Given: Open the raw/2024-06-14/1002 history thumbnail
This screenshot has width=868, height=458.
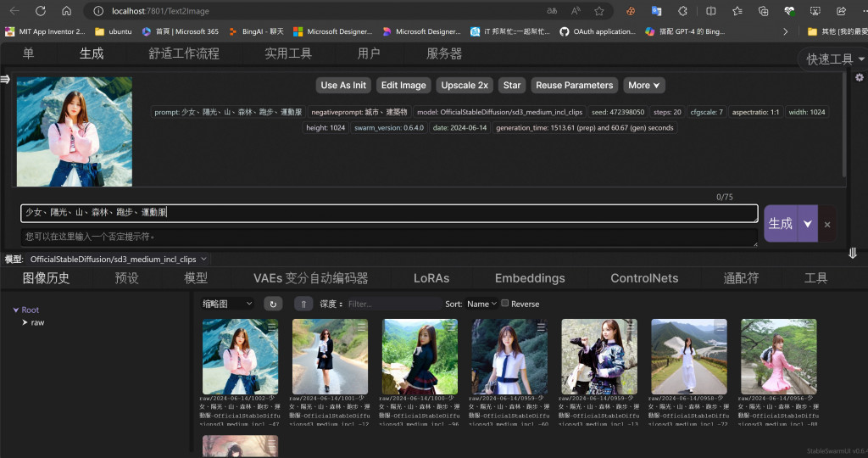Looking at the screenshot, I should [240, 357].
